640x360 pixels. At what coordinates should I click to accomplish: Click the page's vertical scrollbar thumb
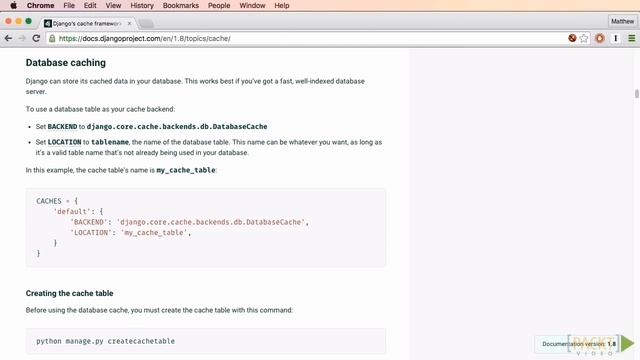pyautogui.click(x=636, y=93)
